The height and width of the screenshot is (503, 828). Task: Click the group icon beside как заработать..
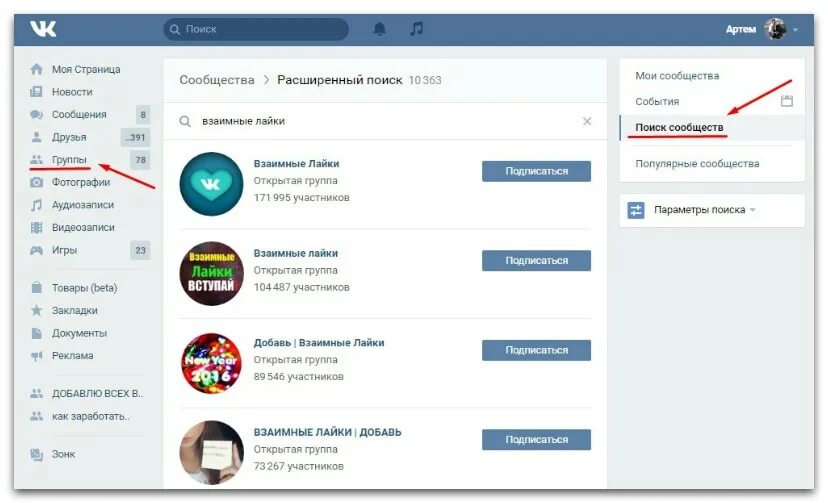36,416
